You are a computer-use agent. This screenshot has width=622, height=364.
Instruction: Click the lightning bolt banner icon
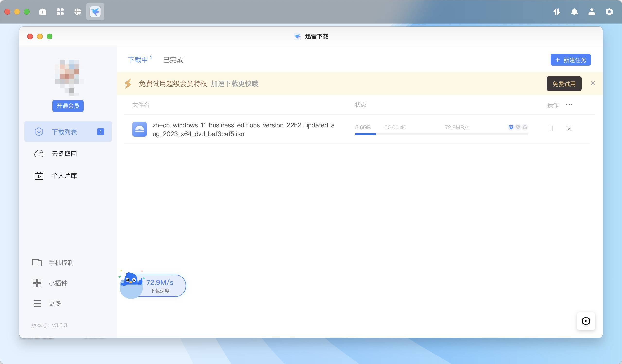point(128,84)
